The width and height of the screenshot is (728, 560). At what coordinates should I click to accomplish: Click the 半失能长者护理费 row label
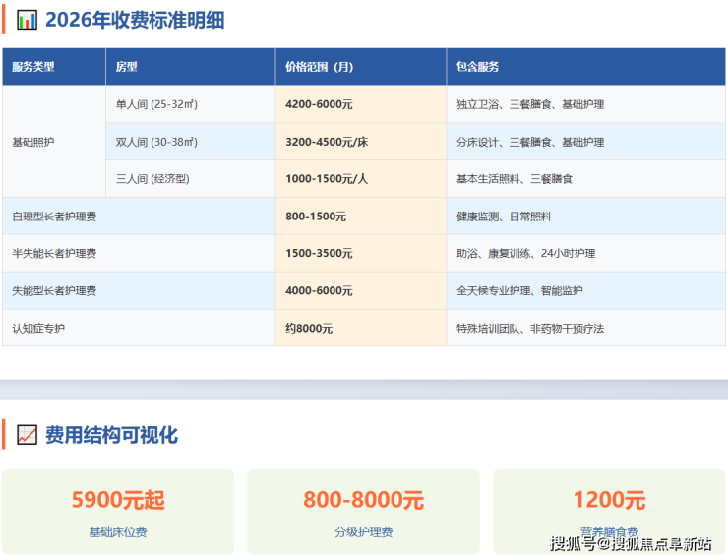[x=54, y=254]
